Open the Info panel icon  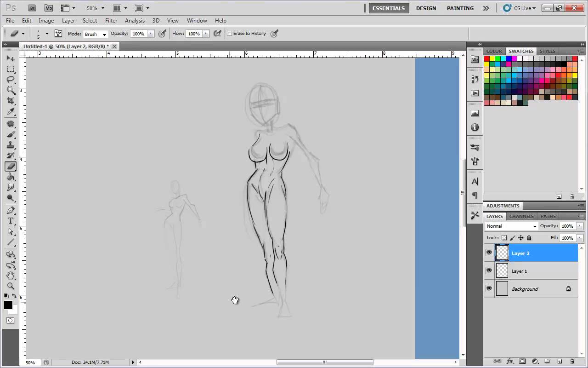[x=475, y=127]
